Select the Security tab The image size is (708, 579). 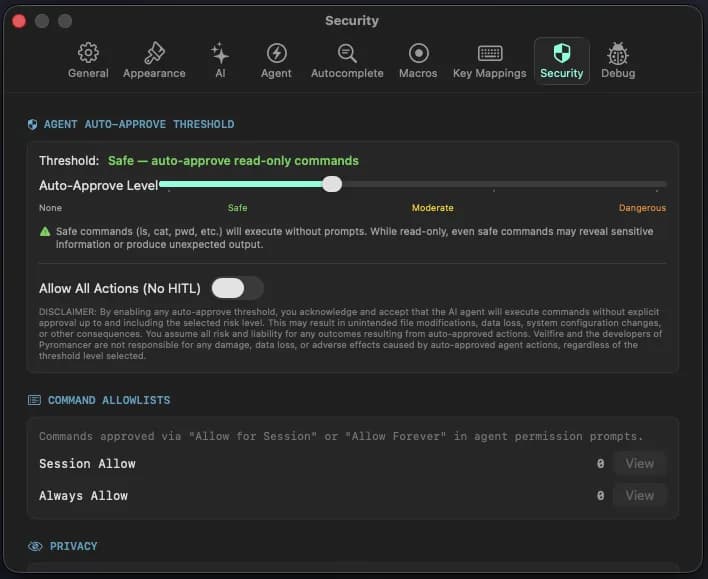[x=562, y=61]
